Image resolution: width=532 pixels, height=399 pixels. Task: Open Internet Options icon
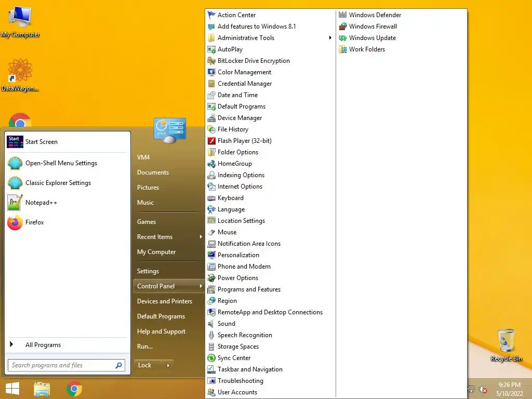tap(211, 187)
